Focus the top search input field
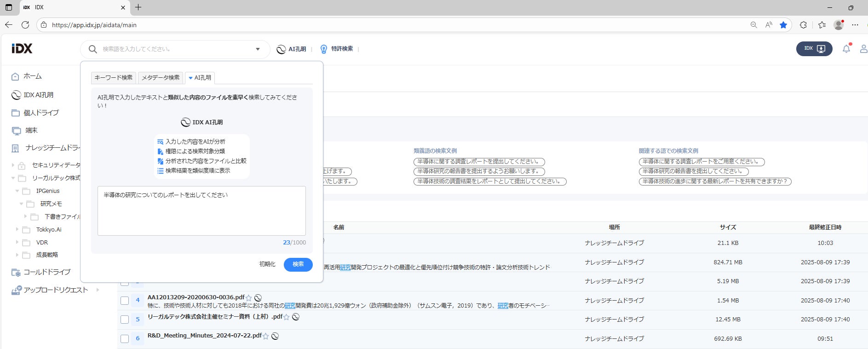The image size is (868, 349). (x=175, y=49)
